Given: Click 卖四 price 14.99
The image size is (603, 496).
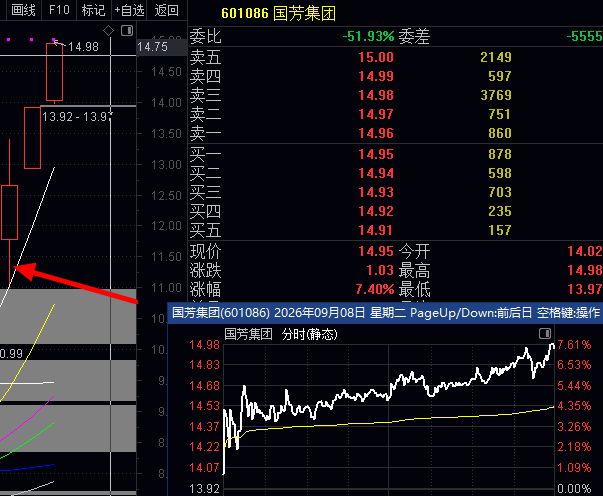Looking at the screenshot, I should [376, 76].
